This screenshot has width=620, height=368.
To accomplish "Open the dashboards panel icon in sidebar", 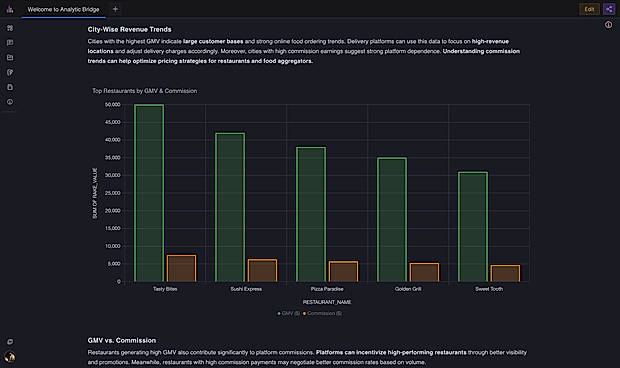I will [x=10, y=43].
